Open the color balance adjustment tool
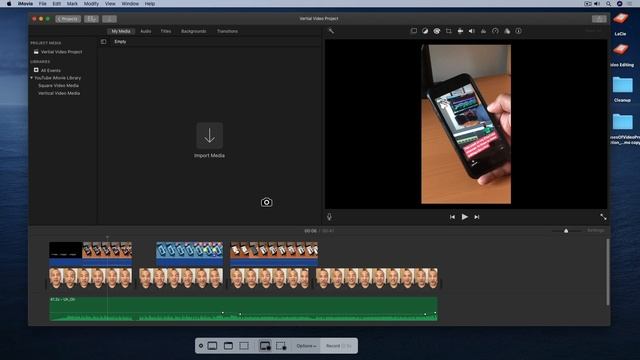This screenshot has height=360, width=640. (x=425, y=31)
